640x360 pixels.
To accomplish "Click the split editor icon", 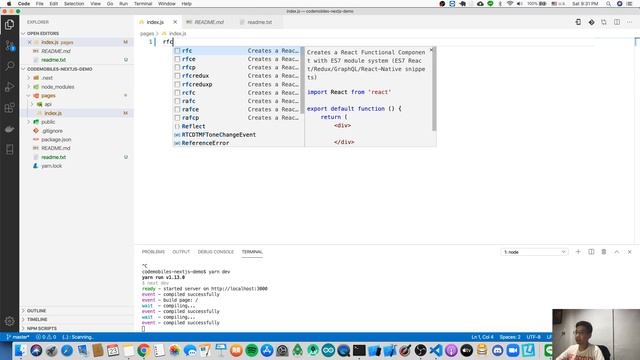I will pos(617,22).
